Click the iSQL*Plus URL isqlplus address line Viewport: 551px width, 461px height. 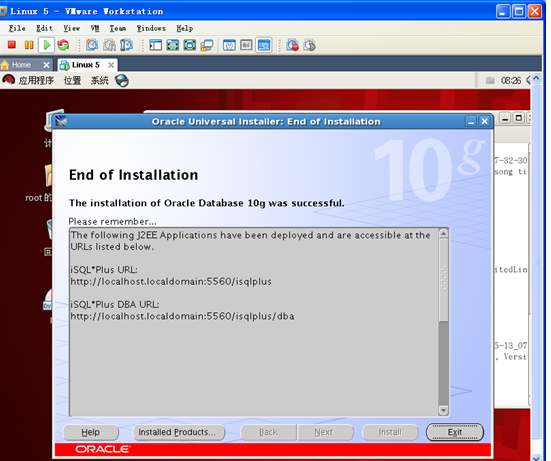pyautogui.click(x=171, y=281)
